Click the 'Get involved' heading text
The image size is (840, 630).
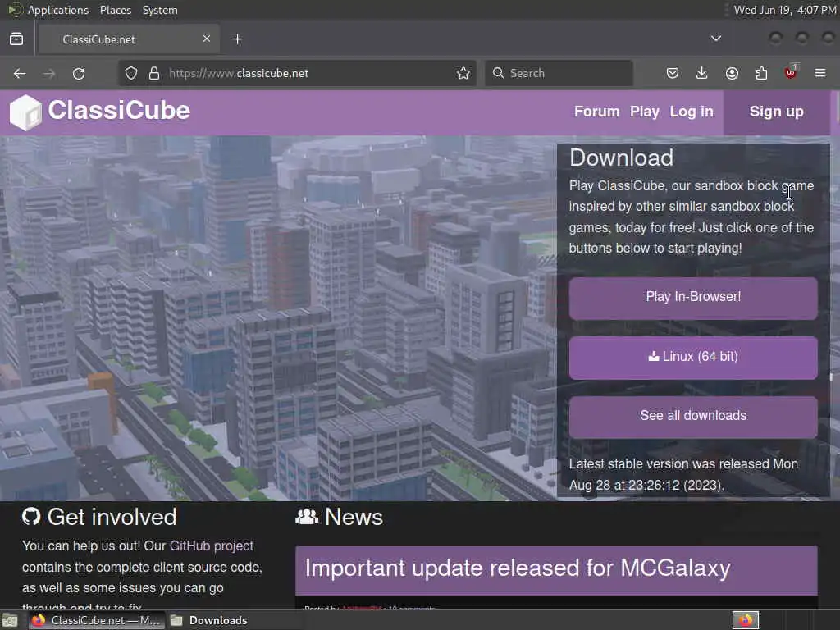[112, 517]
